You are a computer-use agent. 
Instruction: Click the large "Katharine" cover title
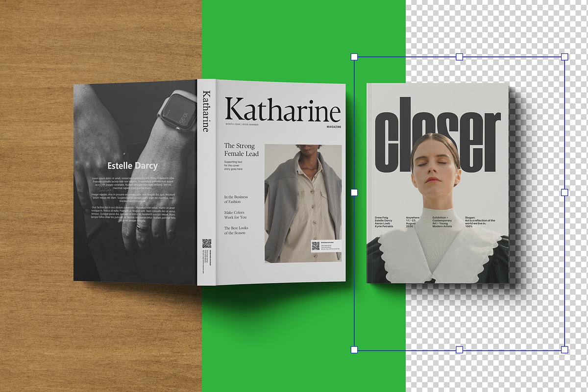283,109
